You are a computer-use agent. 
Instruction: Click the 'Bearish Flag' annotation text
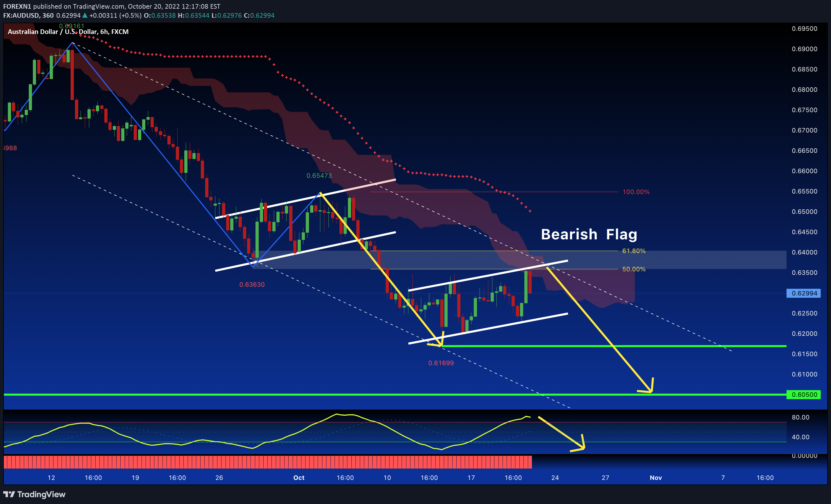point(589,234)
